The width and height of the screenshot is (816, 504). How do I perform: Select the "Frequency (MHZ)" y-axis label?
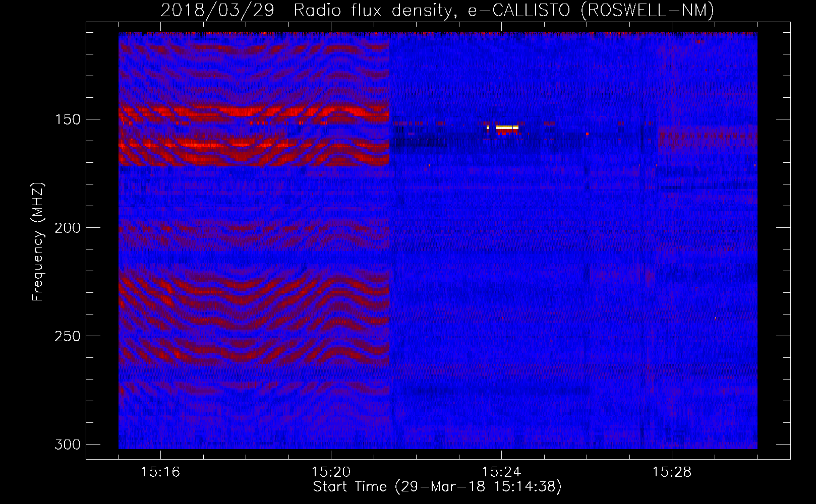38,241
